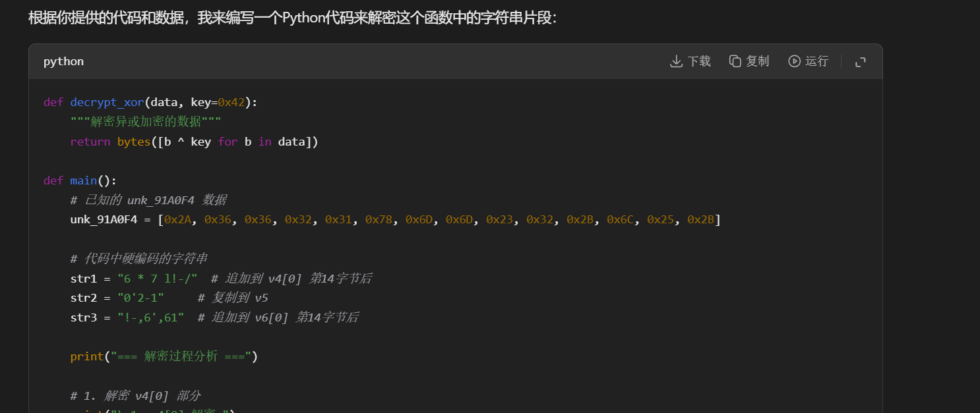Click the intro sentence above the code block
The image size is (980, 413).
293,18
